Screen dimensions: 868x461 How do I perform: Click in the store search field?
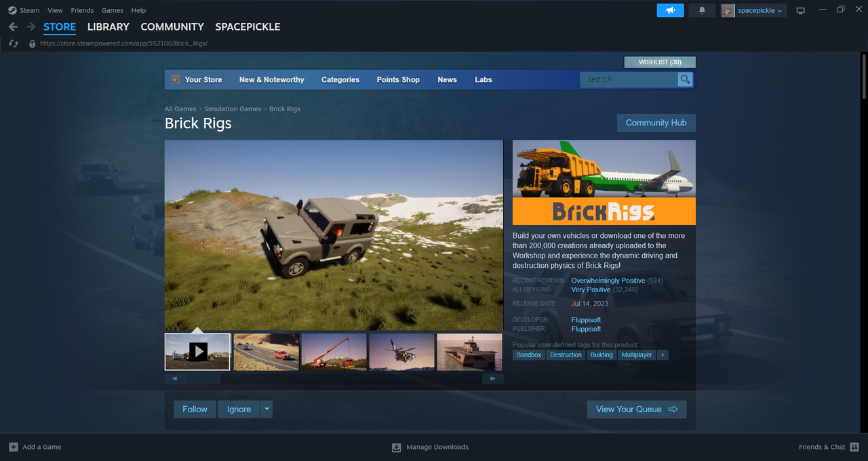(629, 79)
